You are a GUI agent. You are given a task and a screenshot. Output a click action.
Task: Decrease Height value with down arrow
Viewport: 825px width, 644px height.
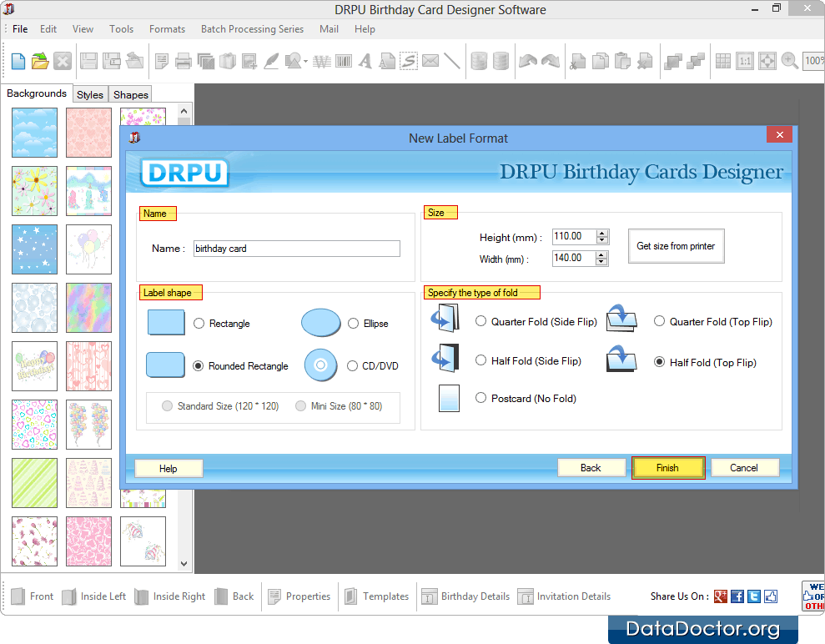click(602, 240)
